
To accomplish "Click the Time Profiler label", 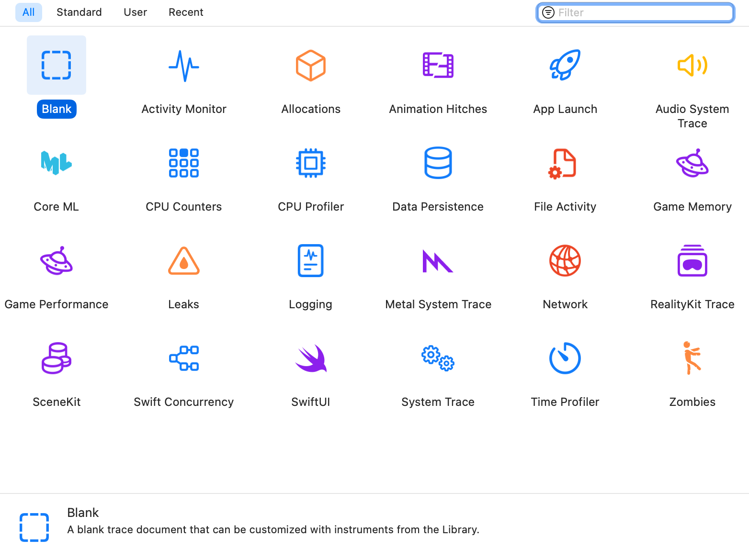I will click(565, 402).
